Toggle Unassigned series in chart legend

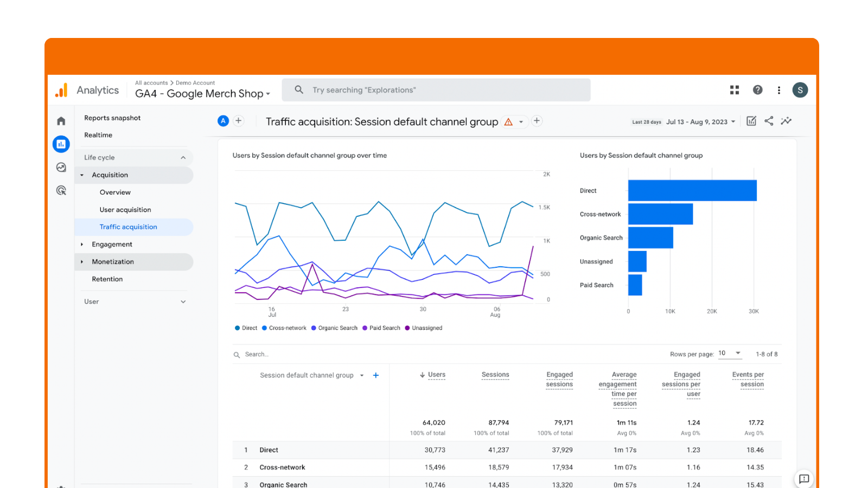423,328
